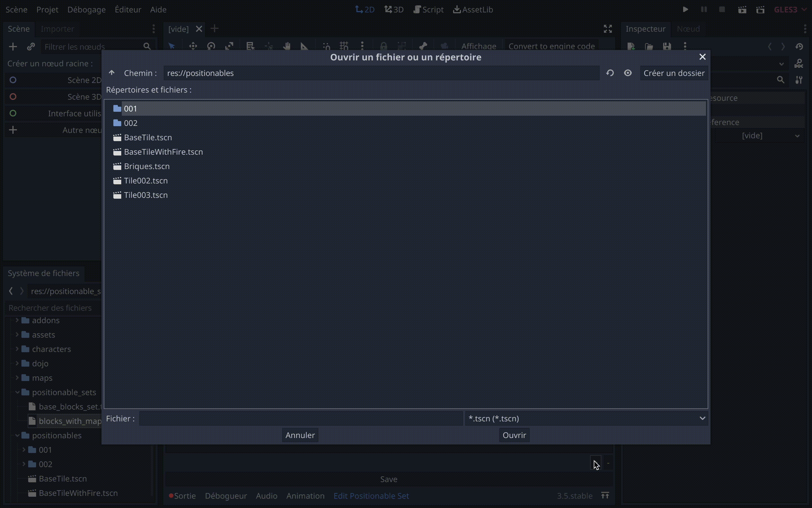Open the Débogage menu
812x508 pixels.
point(86,9)
